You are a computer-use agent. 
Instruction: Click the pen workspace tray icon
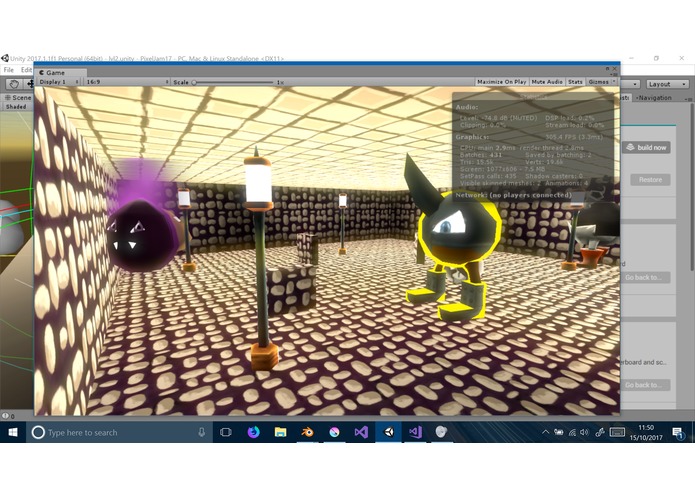click(600, 432)
